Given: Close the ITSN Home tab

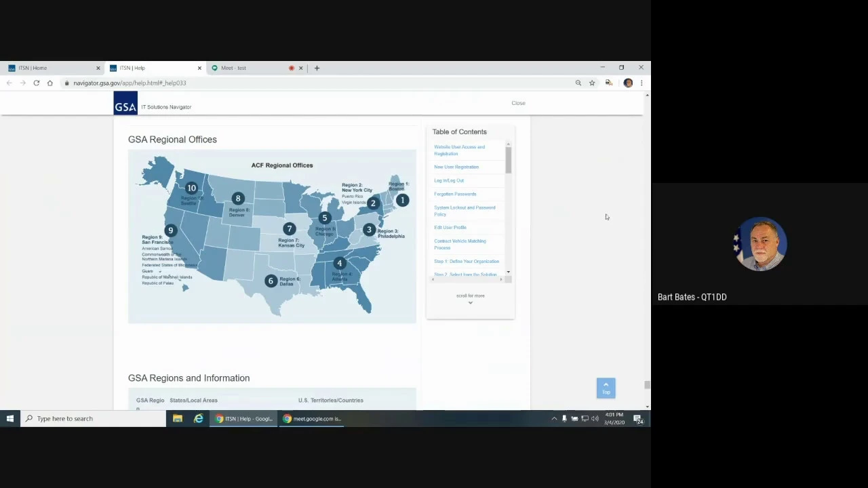Looking at the screenshot, I should click(98, 68).
